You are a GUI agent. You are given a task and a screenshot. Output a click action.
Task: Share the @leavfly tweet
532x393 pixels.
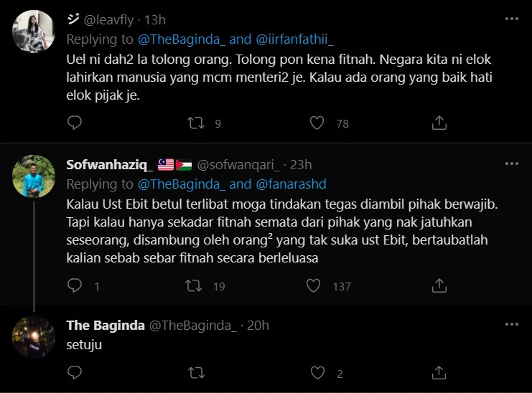tap(439, 123)
